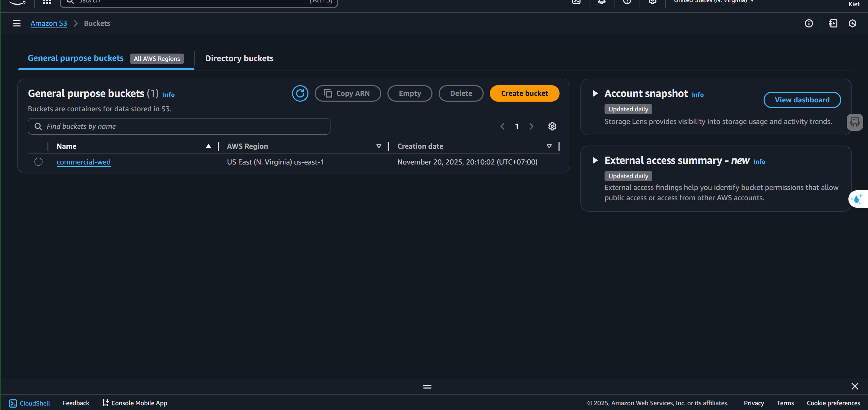The image size is (868, 410).
Task: Open table preferences gear icon
Action: (x=552, y=126)
